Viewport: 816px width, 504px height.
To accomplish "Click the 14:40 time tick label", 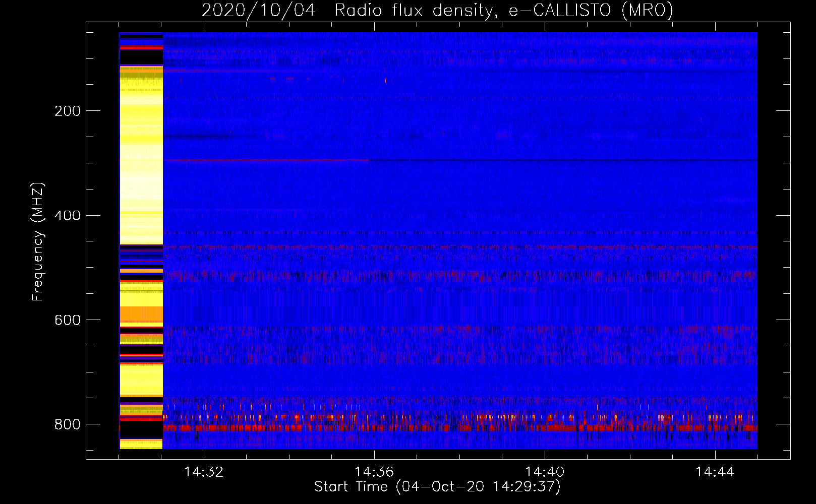I will tap(545, 472).
